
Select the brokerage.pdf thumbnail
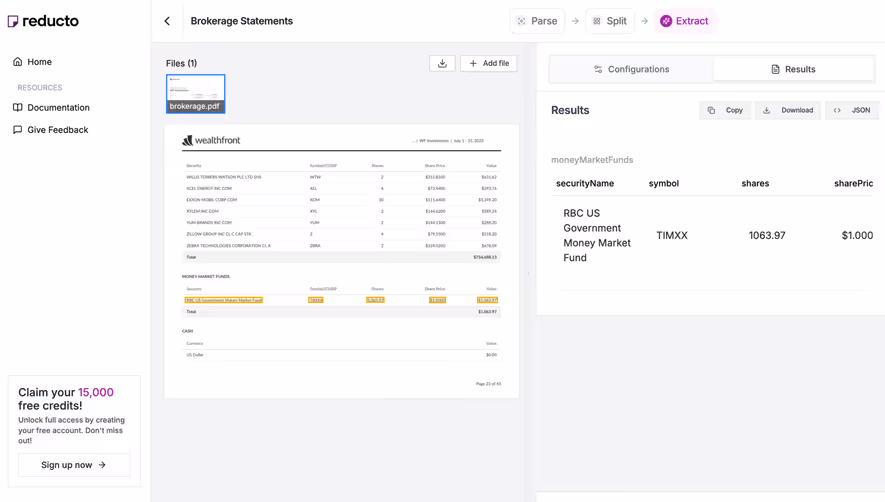click(x=195, y=94)
